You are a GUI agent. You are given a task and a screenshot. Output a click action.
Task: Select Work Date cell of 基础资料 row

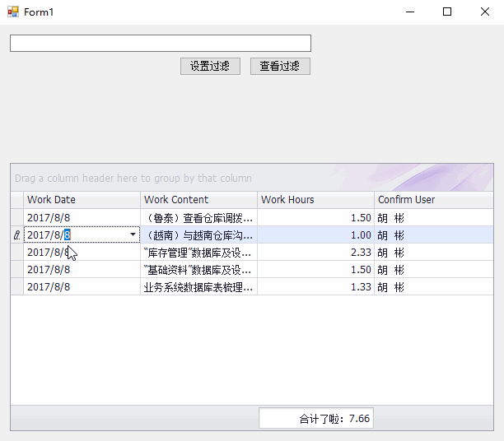82,270
